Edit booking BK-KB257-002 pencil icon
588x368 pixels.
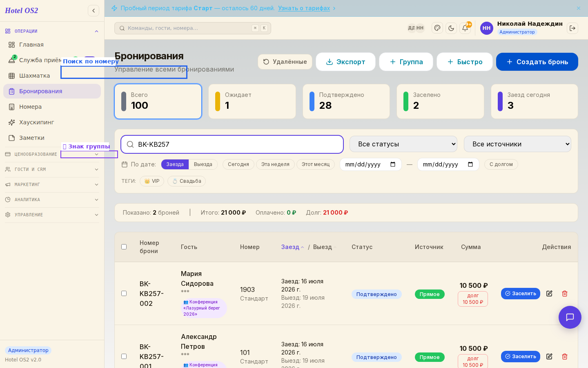[549, 294]
